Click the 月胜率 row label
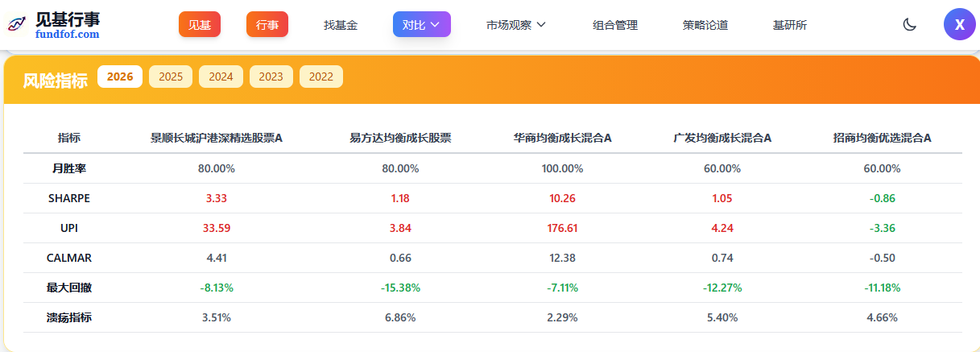The width and height of the screenshot is (980, 352). point(69,168)
